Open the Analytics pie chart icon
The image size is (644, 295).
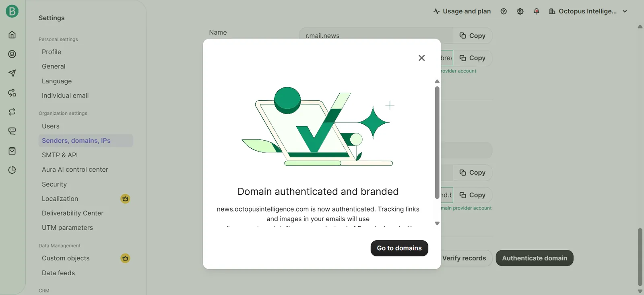click(x=12, y=170)
